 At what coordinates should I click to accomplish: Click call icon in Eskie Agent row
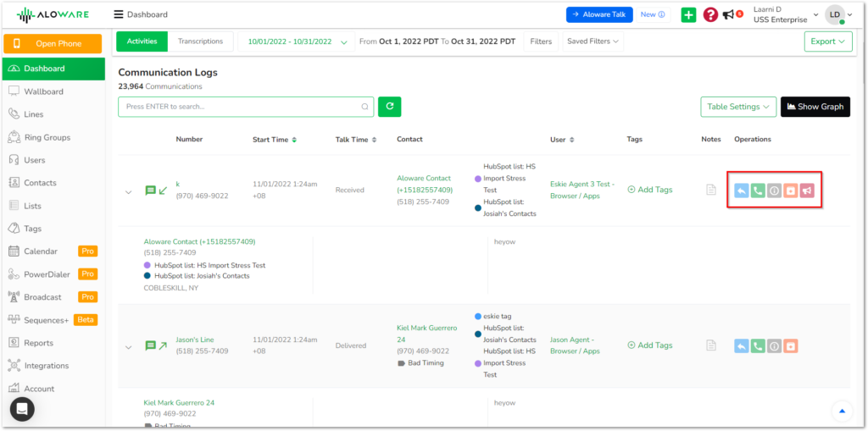point(758,191)
